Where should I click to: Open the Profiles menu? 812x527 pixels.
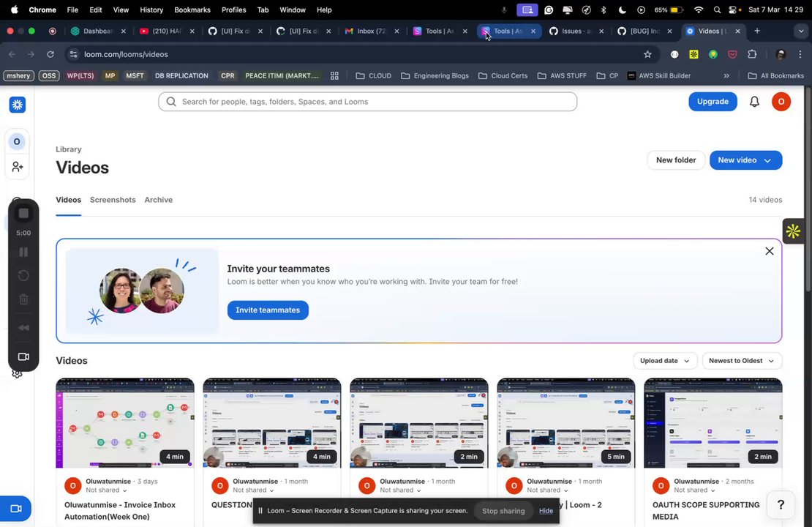pyautogui.click(x=233, y=10)
